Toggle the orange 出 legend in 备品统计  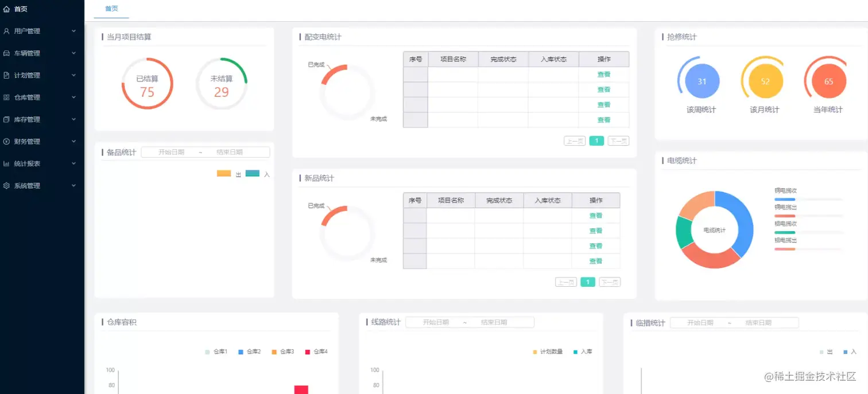pos(229,174)
